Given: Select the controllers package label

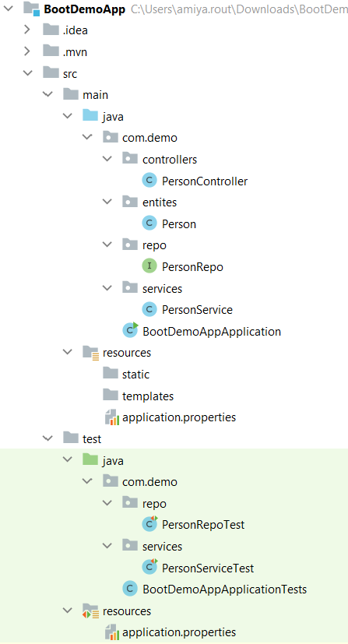Looking at the screenshot, I should [170, 160].
